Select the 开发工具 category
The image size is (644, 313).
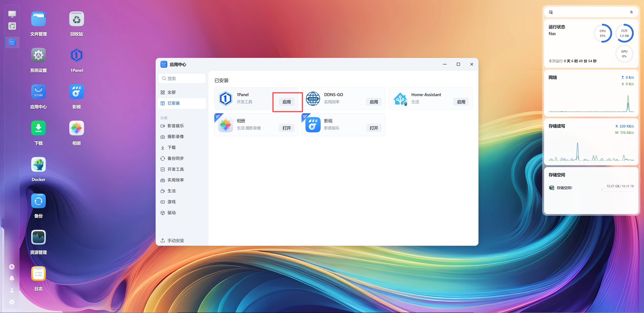click(175, 169)
